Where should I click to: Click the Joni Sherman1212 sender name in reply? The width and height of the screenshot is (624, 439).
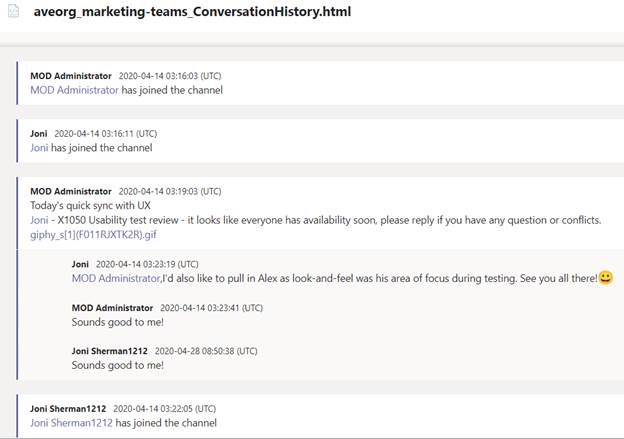[109, 351]
